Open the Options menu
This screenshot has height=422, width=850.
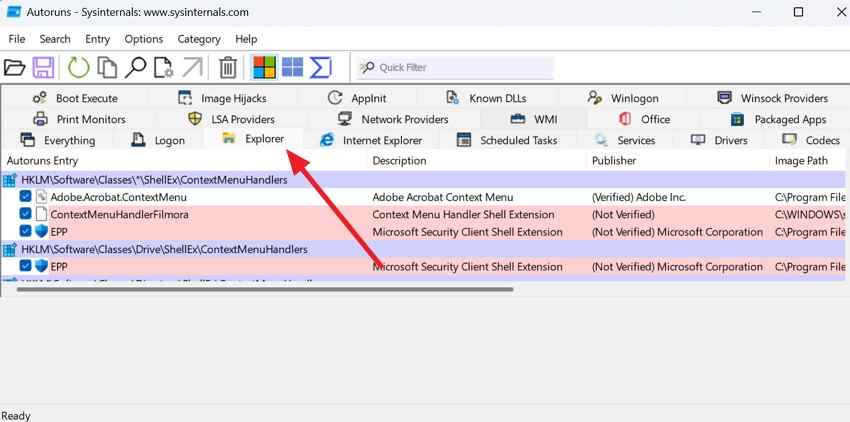144,39
